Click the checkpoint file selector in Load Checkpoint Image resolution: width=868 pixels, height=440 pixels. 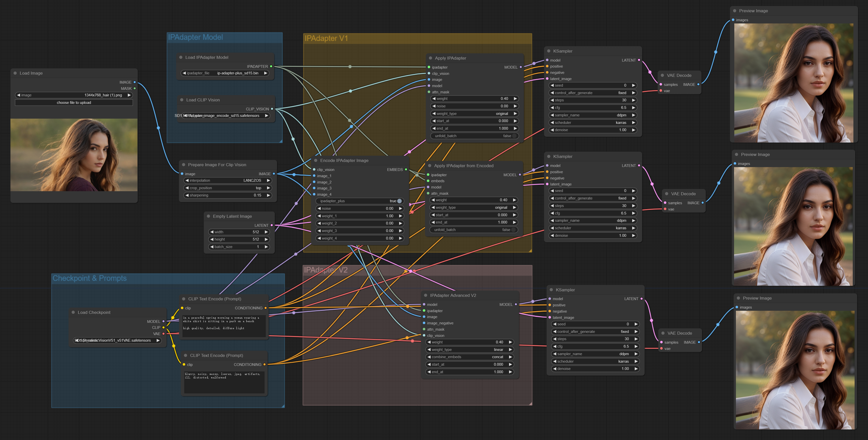point(117,341)
